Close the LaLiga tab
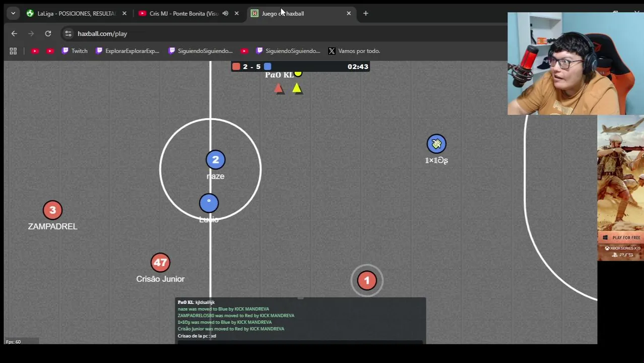 [x=124, y=14]
